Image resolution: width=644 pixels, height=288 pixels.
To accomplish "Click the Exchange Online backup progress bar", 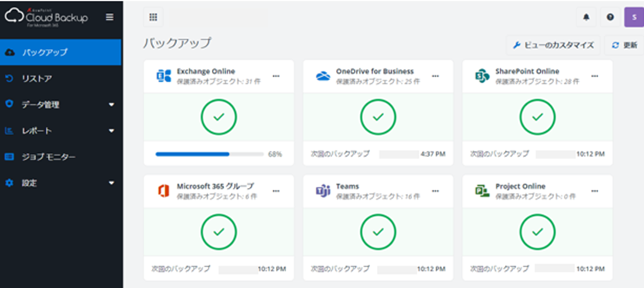I will click(209, 154).
